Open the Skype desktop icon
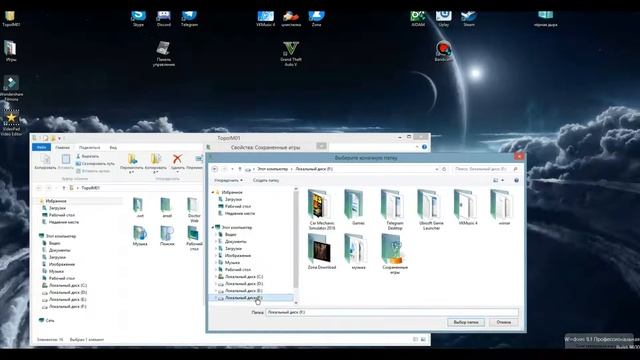 [x=138, y=18]
